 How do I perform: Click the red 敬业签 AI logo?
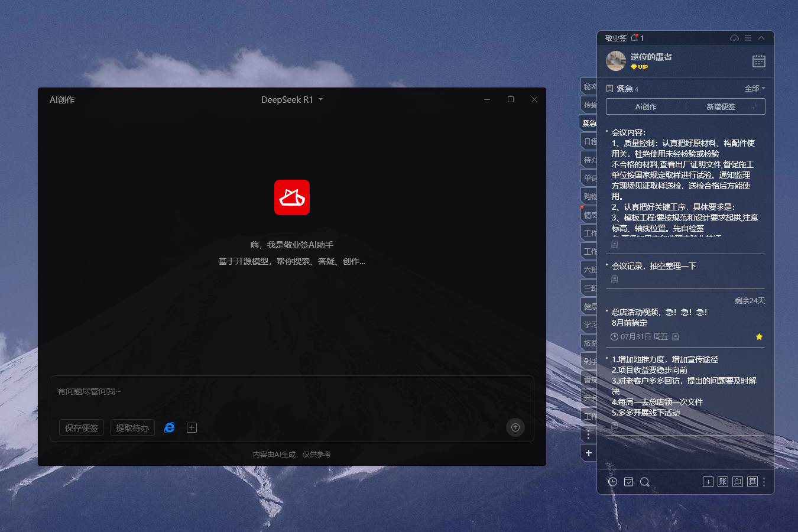point(292,197)
